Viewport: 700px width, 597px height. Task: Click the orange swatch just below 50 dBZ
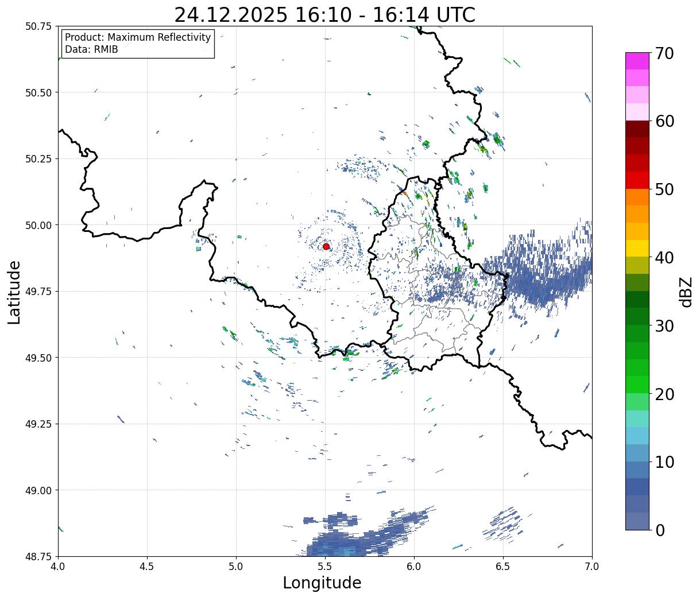[637, 197]
